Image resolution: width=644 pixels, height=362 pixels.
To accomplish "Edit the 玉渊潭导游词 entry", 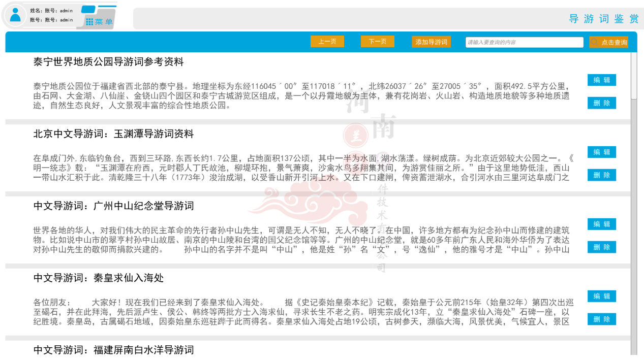I will [601, 152].
